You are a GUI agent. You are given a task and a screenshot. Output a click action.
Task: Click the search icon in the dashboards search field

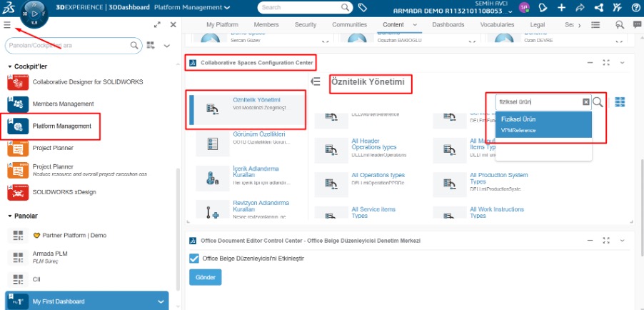[x=134, y=45]
